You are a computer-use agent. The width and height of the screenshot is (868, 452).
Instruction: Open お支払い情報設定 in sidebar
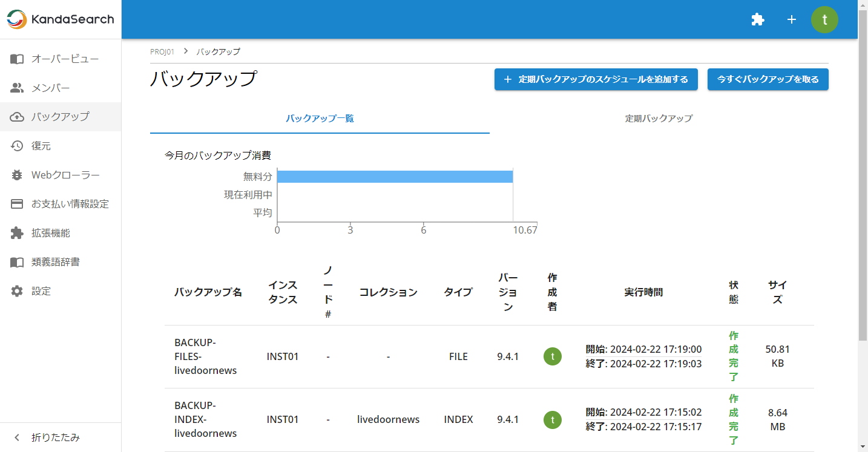[61, 204]
